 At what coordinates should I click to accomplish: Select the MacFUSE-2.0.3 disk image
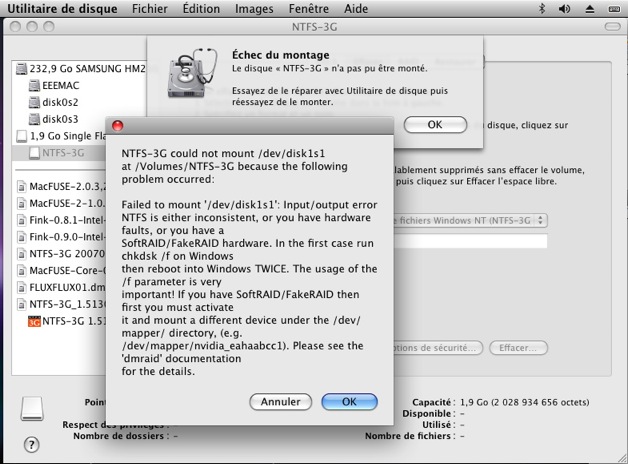pos(61,187)
